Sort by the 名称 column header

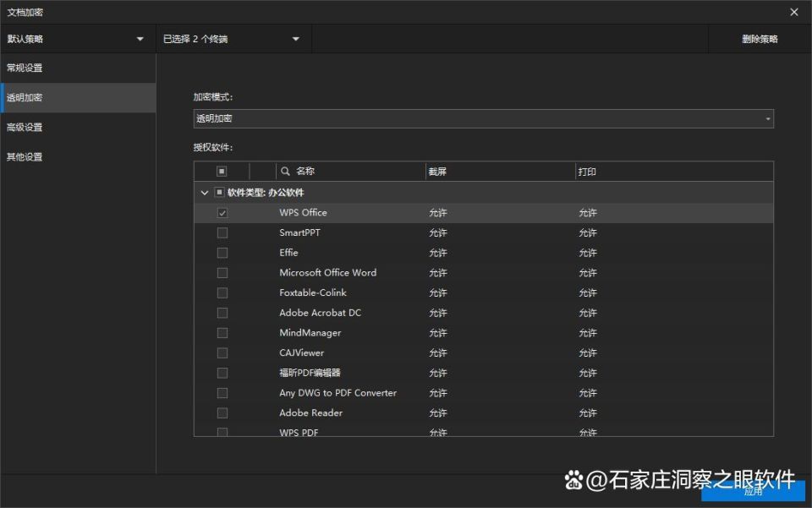point(305,172)
